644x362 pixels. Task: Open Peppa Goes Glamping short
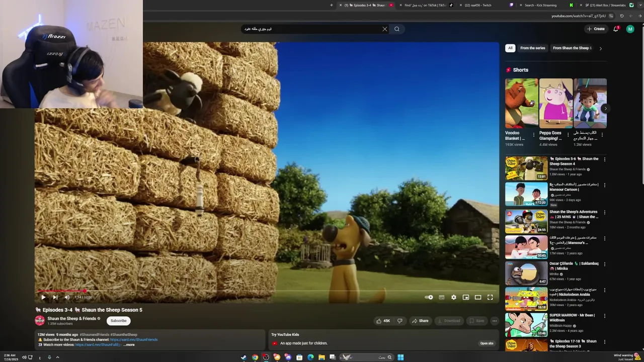pos(555,103)
